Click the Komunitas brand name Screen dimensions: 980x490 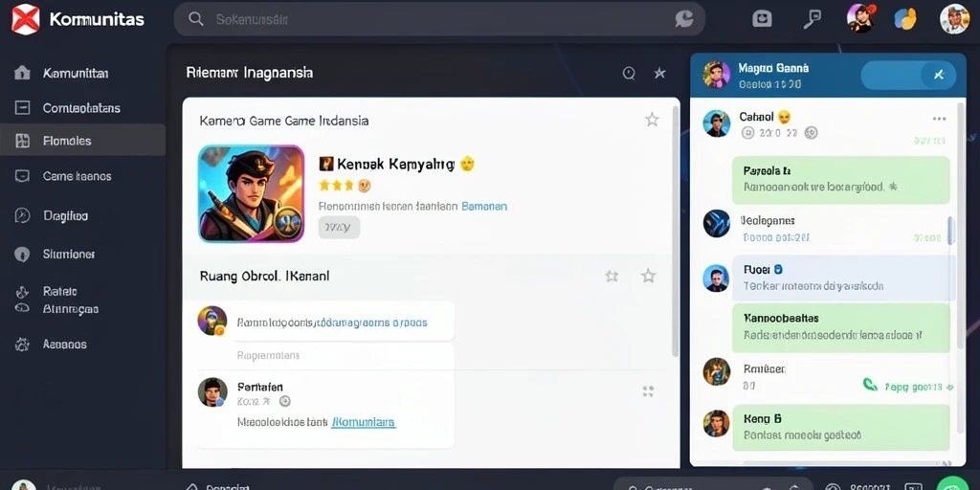[x=97, y=19]
